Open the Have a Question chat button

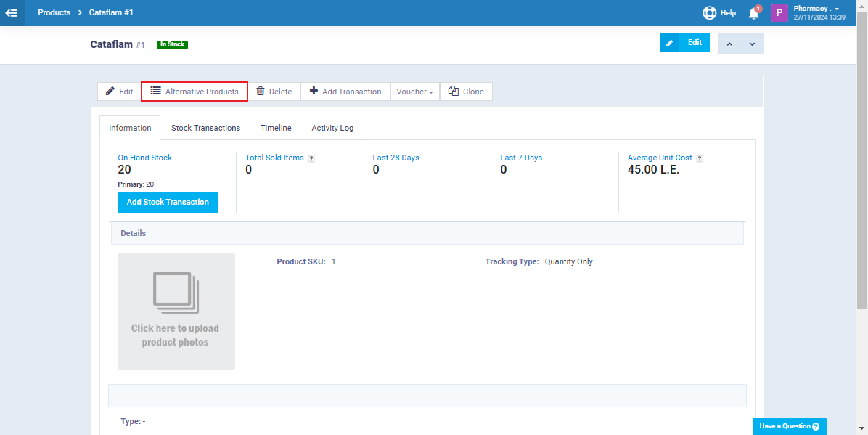pos(790,426)
